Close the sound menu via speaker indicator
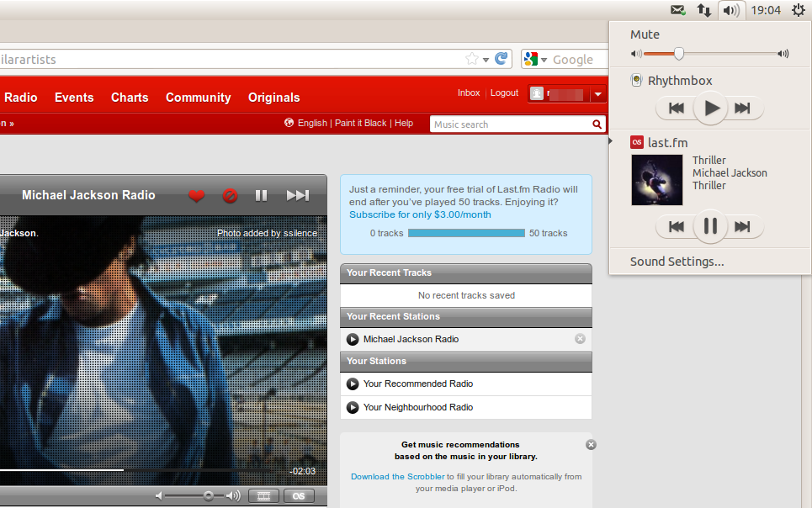Image resolution: width=812 pixels, height=508 pixels. click(x=731, y=10)
